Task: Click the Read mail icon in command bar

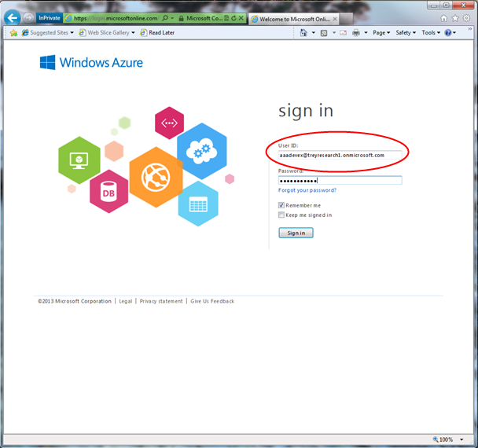Action: click(344, 32)
